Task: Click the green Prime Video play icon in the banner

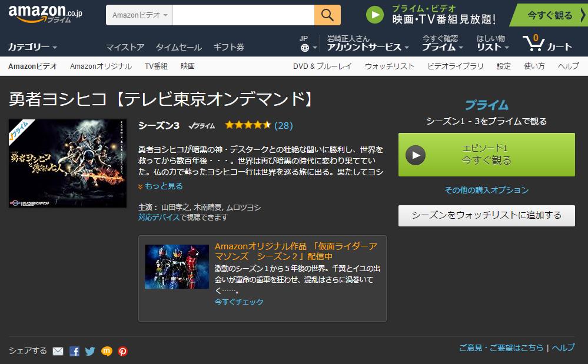Action: pos(374,15)
